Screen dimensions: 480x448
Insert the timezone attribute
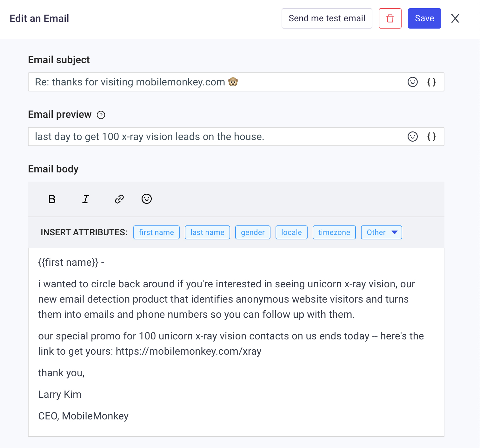pyautogui.click(x=334, y=232)
